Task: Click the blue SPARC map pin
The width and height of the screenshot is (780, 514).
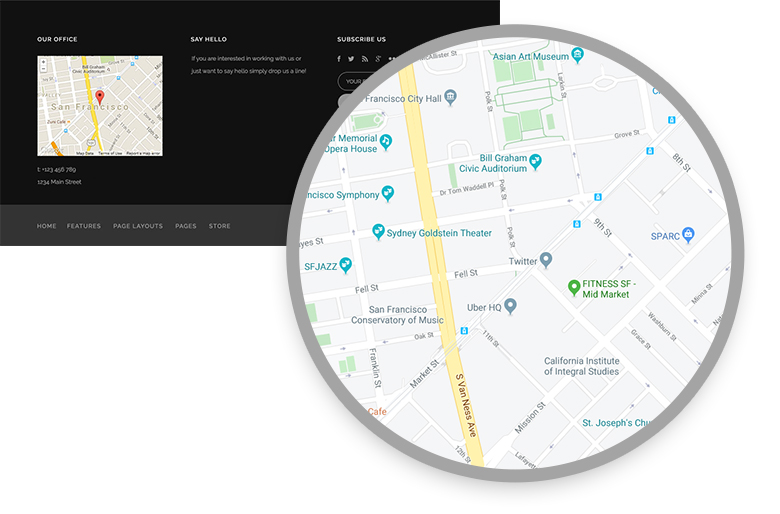Action: point(688,234)
